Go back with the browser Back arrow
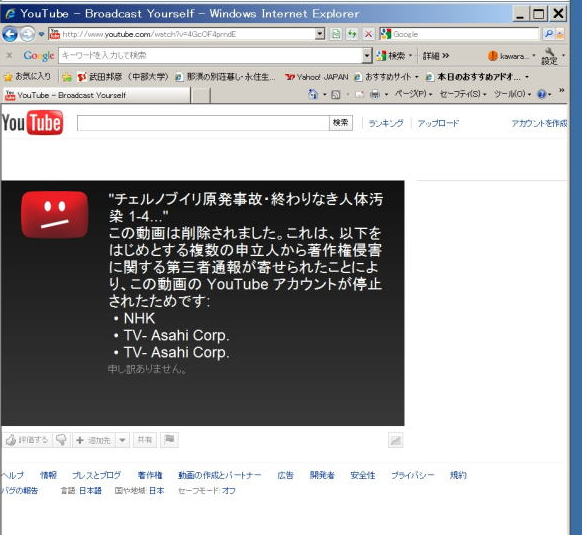The width and height of the screenshot is (587, 536). click(x=10, y=34)
